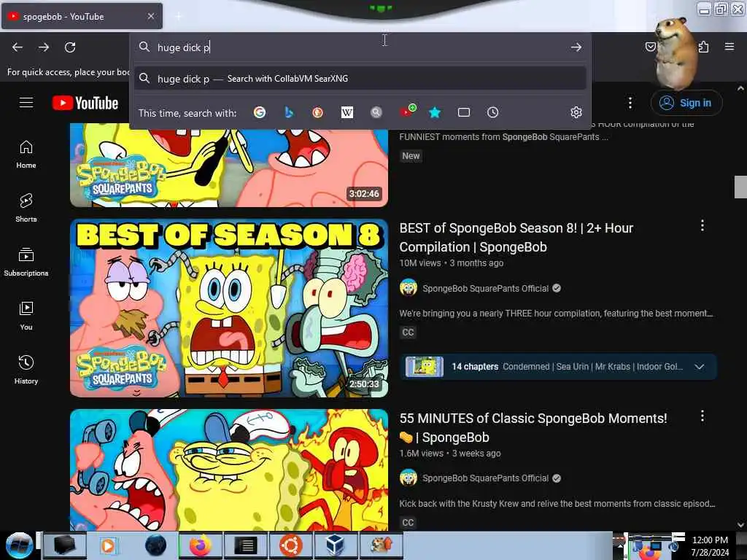The width and height of the screenshot is (747, 560).
Task: Choose the grey magnifier search engine icon
Action: (x=376, y=112)
